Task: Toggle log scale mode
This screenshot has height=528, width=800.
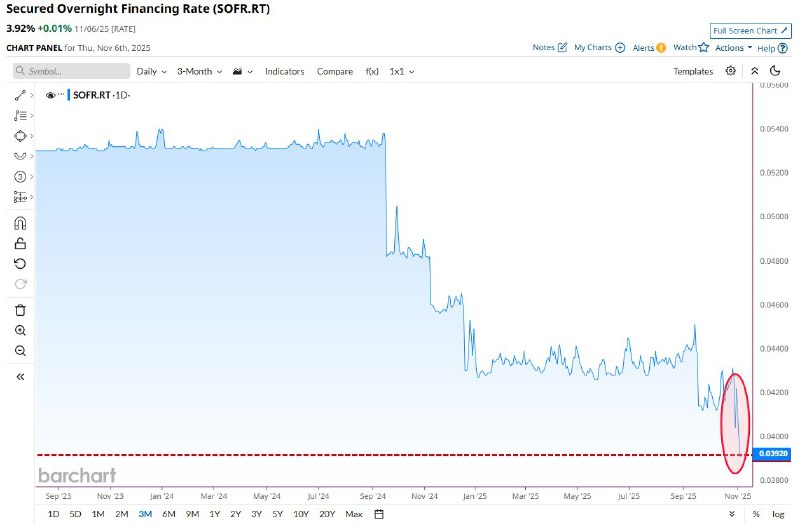Action: point(778,514)
